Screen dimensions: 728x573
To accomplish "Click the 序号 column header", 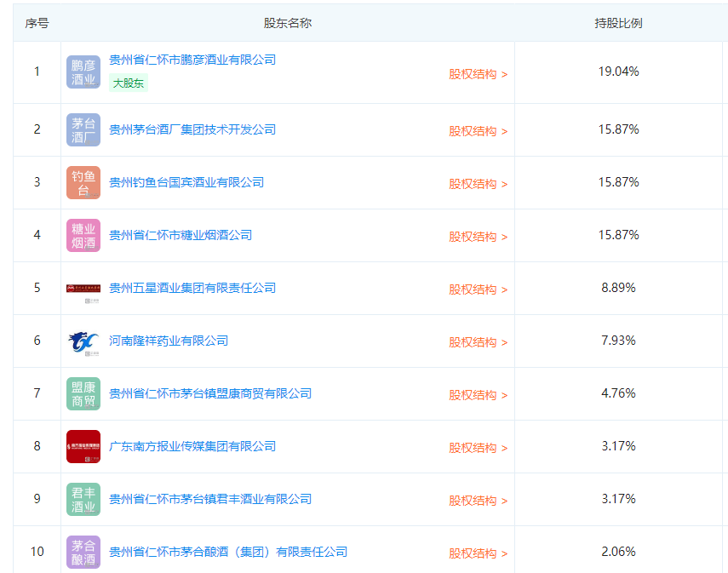I will point(37,23).
